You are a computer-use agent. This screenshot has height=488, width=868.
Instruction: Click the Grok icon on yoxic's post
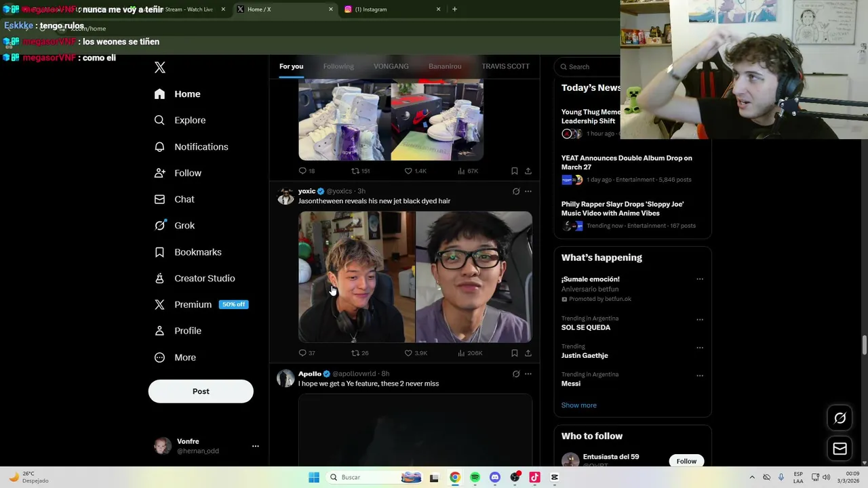point(516,191)
